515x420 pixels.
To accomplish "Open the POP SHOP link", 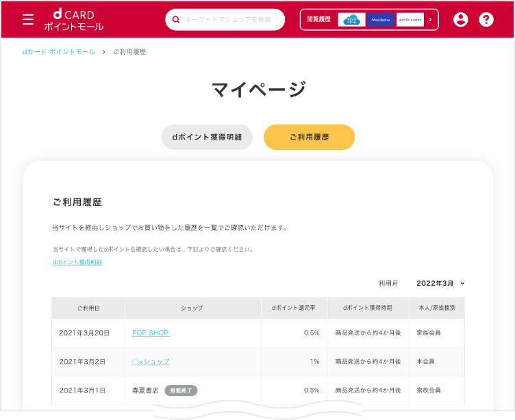I will coord(151,333).
